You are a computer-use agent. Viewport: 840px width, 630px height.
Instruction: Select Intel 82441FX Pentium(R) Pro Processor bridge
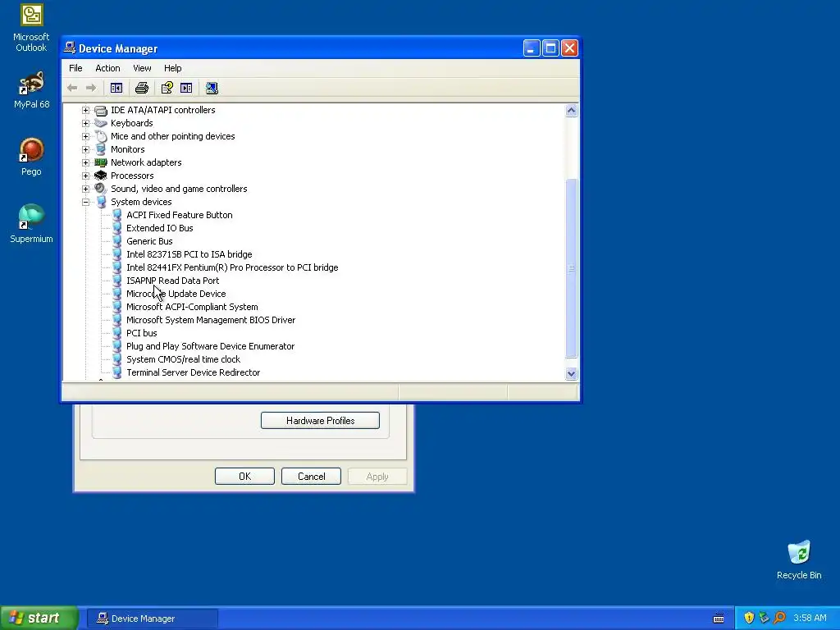pyautogui.click(x=232, y=267)
